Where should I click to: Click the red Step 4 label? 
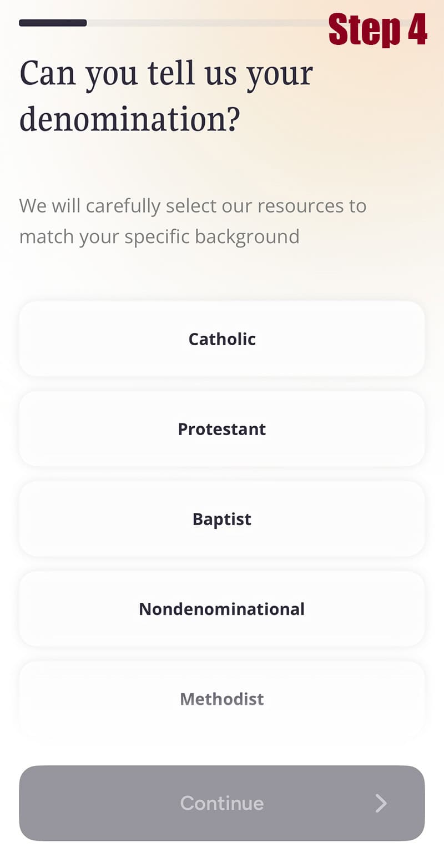(377, 30)
